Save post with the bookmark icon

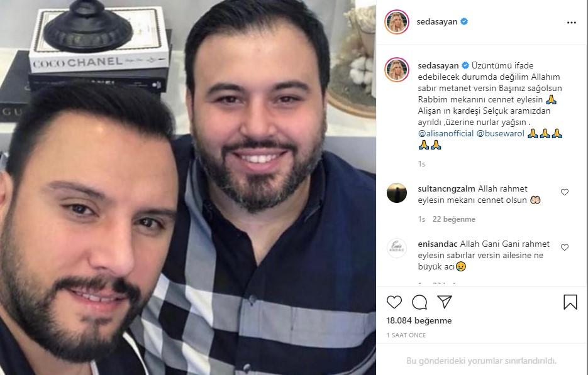(x=570, y=302)
